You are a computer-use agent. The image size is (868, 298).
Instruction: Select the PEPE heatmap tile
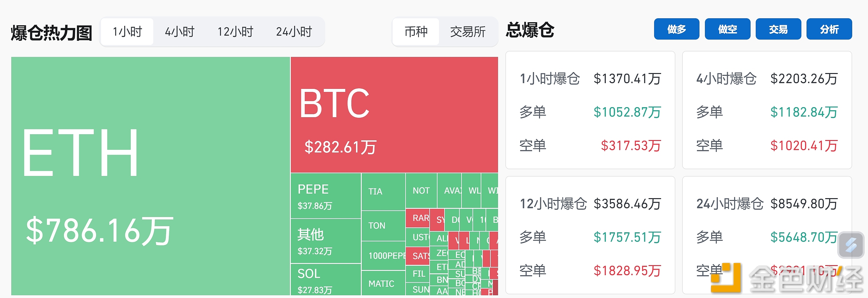[326, 195]
